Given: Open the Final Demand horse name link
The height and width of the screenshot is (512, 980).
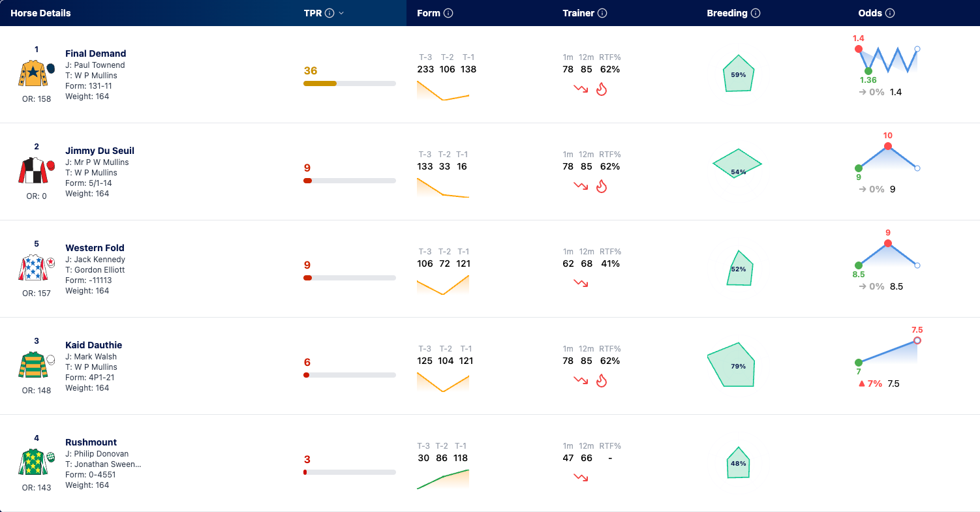Looking at the screenshot, I should coord(96,53).
